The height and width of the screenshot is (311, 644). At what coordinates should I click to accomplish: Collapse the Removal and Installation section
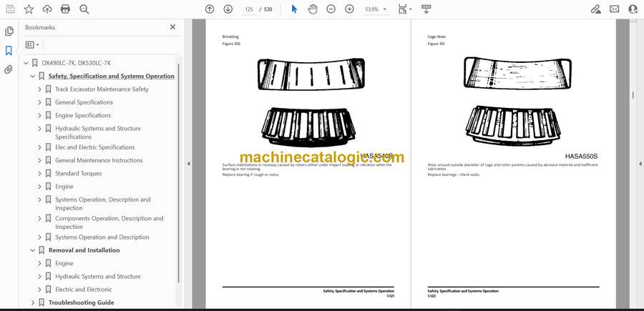coord(33,250)
